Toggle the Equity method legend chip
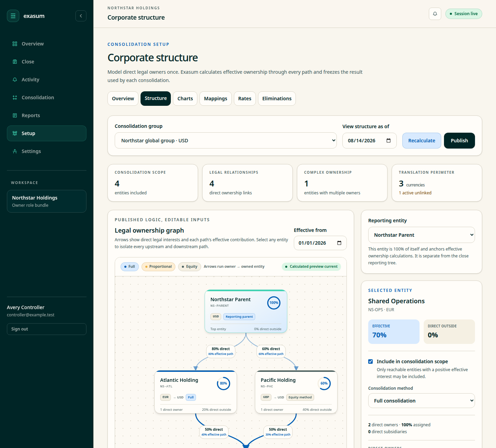Viewport: 496px width, 448px height. (x=189, y=267)
